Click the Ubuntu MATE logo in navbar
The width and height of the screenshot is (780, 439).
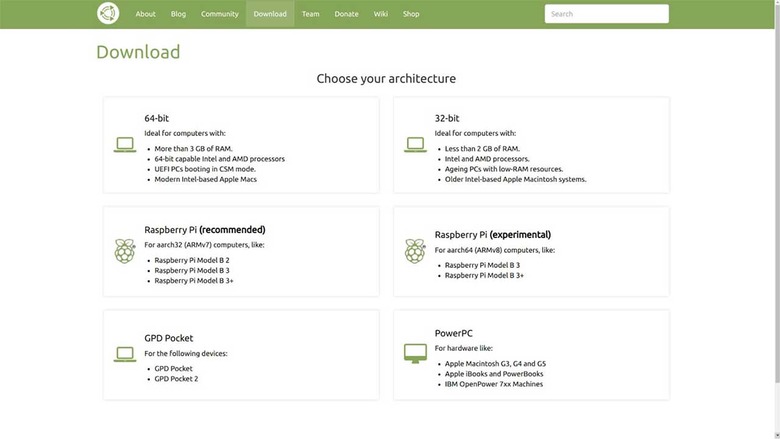point(108,13)
